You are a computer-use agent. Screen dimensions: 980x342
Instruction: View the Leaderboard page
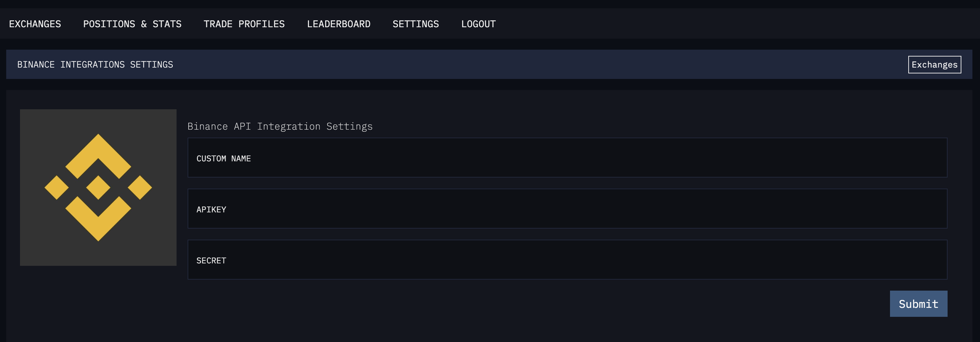(339, 24)
